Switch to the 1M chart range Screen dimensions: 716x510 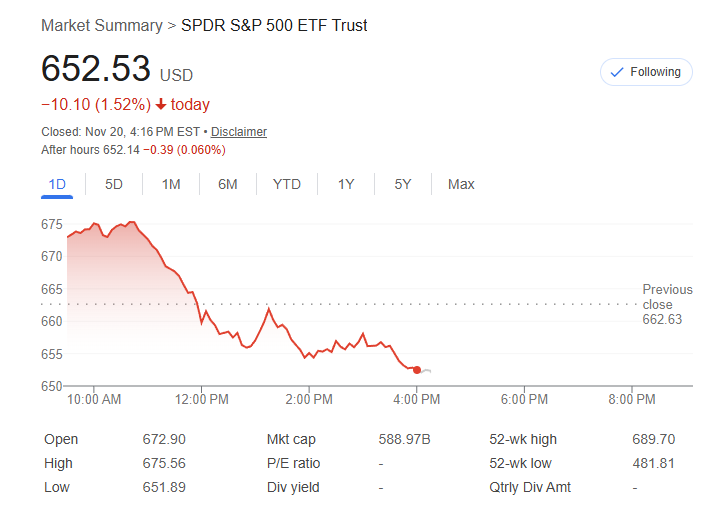(x=171, y=184)
